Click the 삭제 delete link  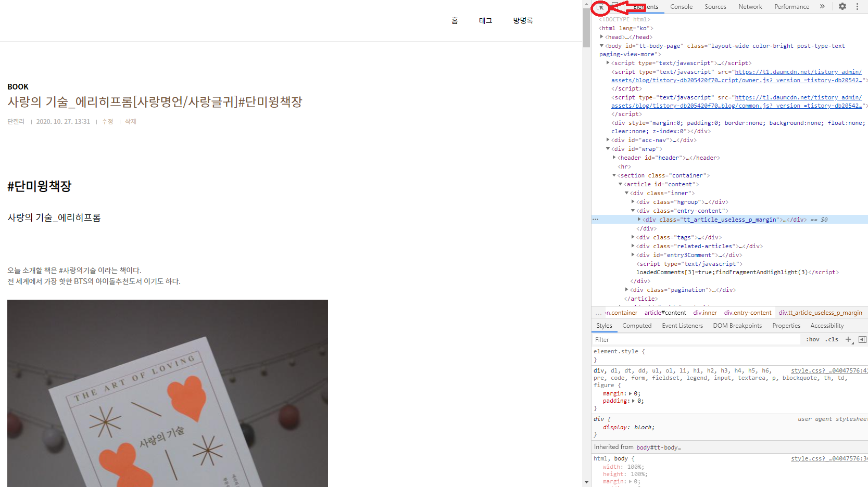click(x=131, y=122)
